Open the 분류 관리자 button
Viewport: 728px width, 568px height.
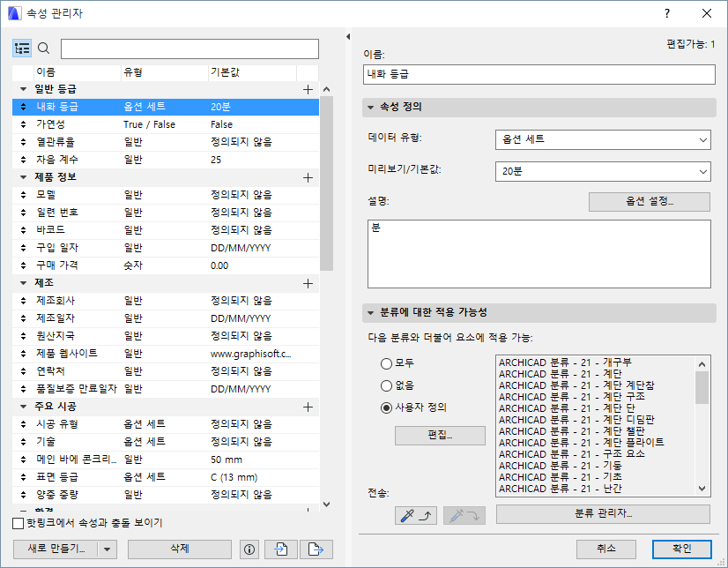(603, 514)
